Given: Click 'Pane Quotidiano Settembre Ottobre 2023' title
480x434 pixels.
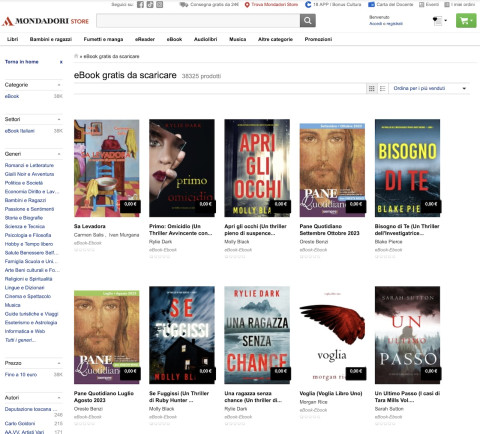Looking at the screenshot, I should 329,230.
